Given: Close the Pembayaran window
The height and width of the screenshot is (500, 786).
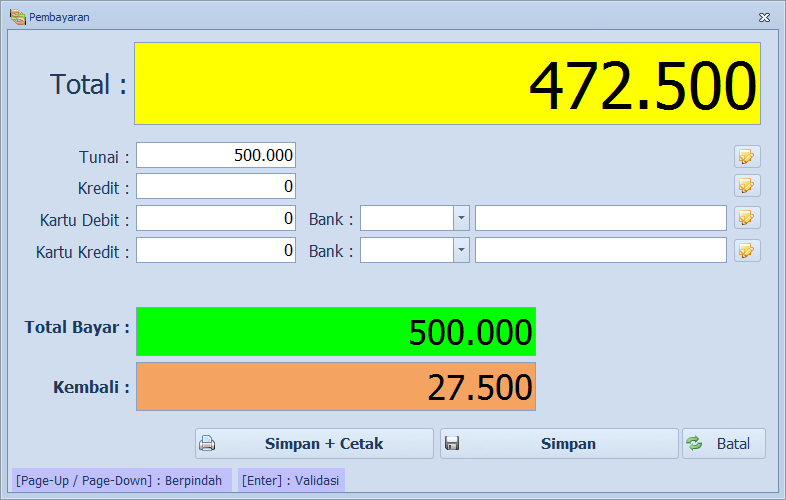Looking at the screenshot, I should [764, 17].
